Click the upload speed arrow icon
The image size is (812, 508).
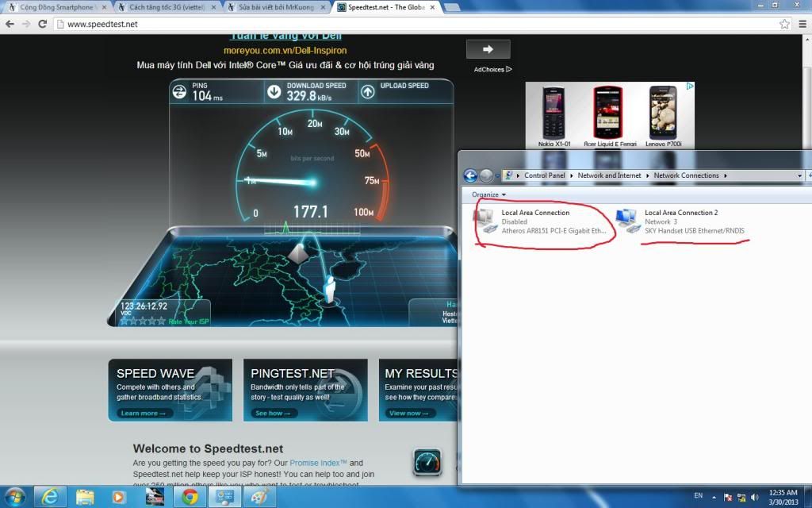[368, 92]
